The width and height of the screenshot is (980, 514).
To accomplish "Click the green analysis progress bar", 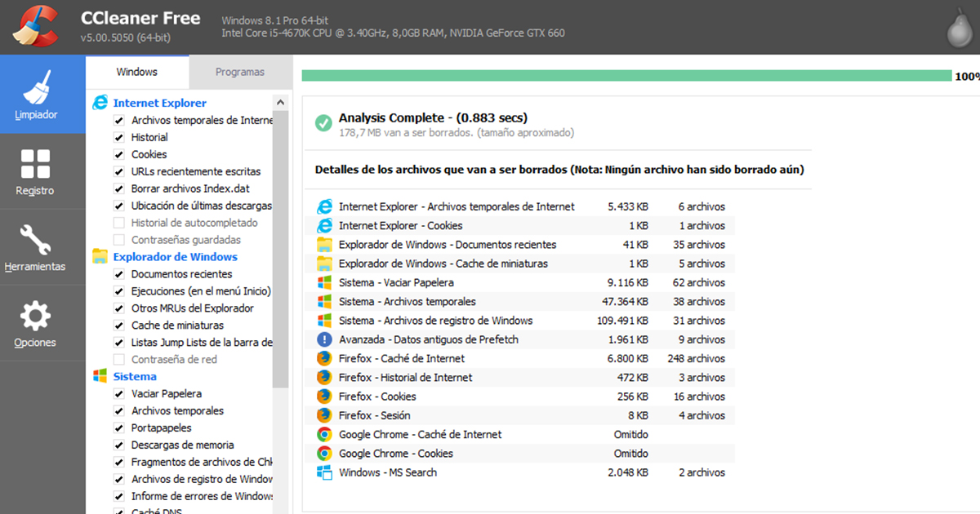I will click(x=626, y=76).
